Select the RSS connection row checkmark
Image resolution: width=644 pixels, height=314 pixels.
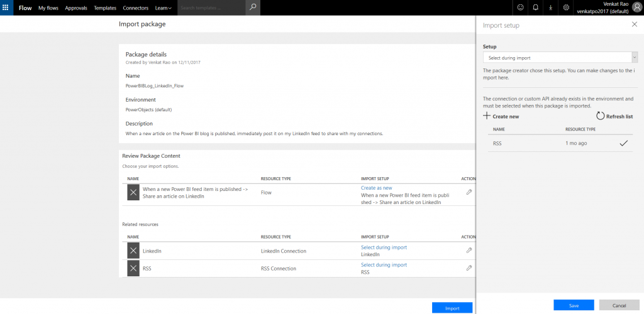623,143
